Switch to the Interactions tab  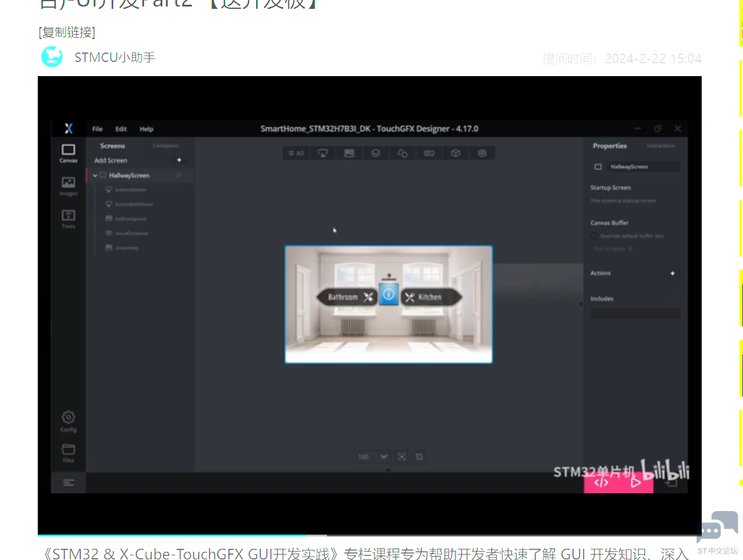point(660,146)
